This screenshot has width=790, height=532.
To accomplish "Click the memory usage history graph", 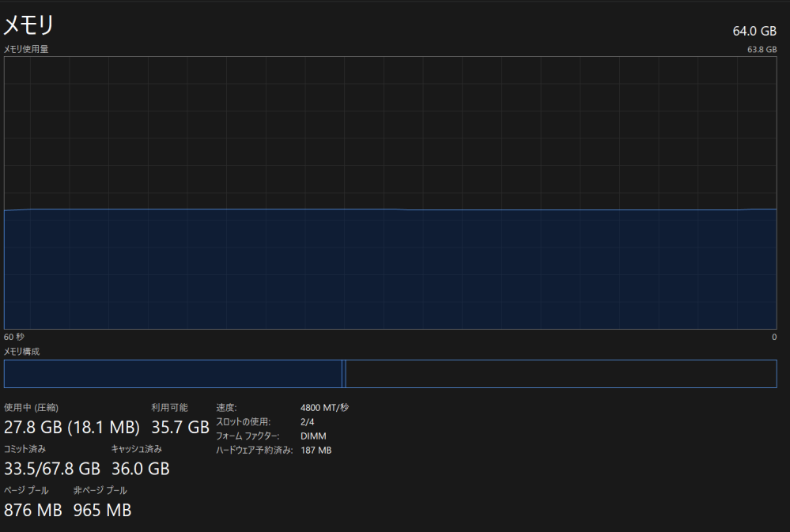I will pos(391,193).
